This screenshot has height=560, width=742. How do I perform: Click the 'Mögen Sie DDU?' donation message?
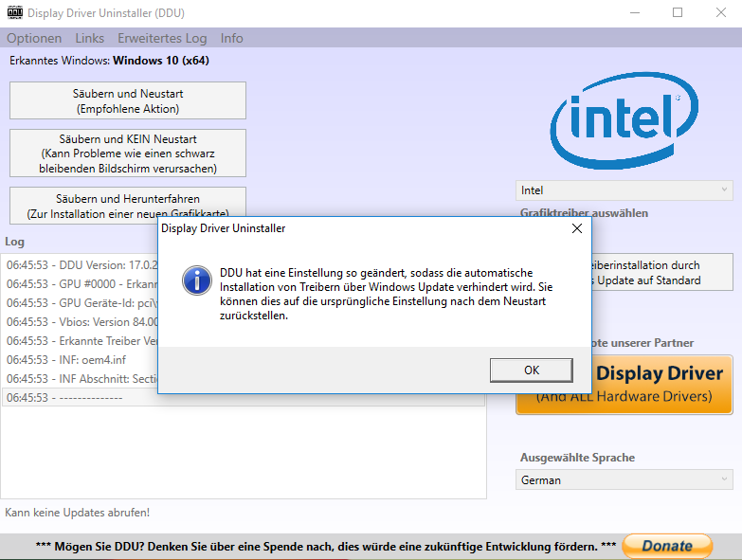(x=326, y=547)
